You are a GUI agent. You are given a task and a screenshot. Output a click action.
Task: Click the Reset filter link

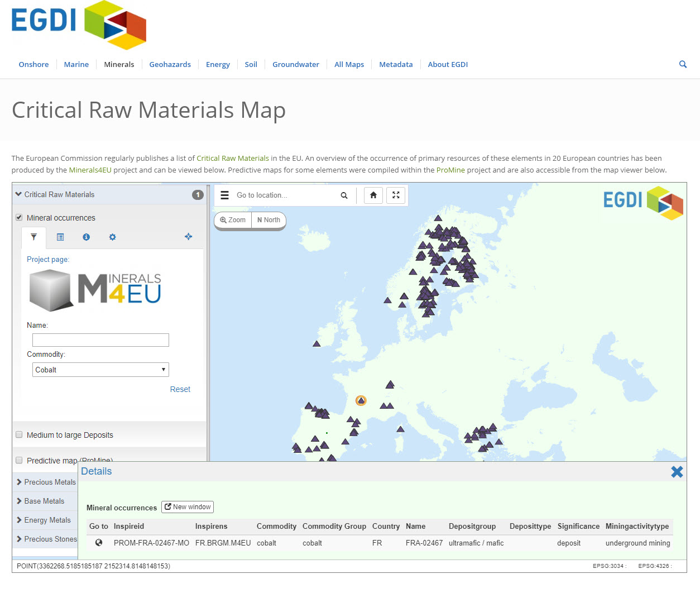click(180, 389)
